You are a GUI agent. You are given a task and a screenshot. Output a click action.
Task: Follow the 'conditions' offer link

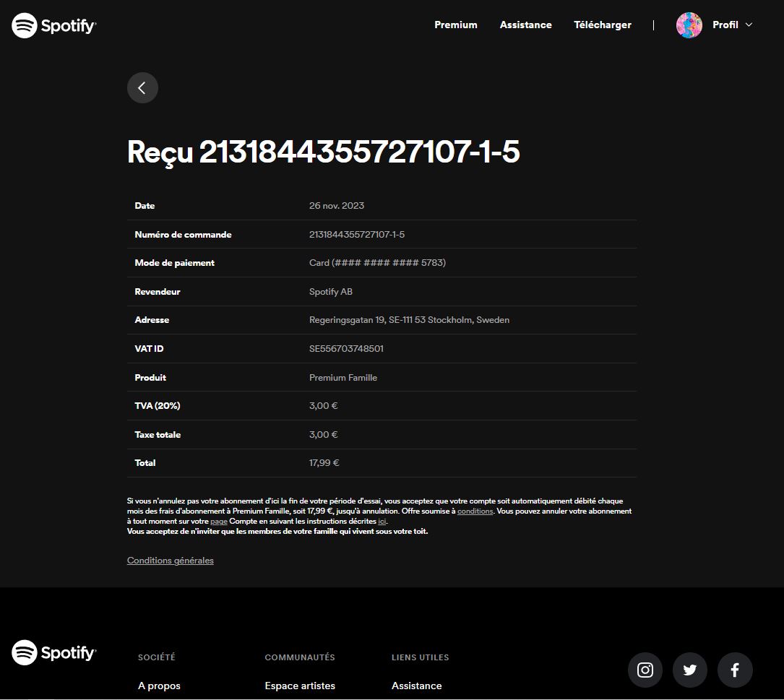[x=475, y=511]
